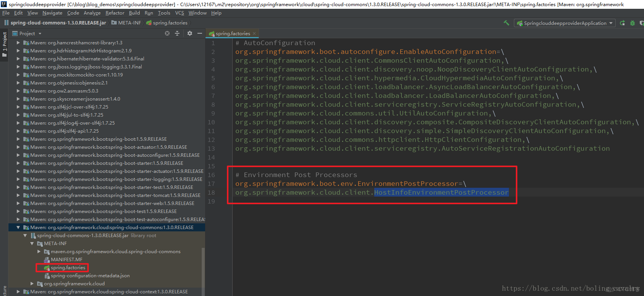This screenshot has height=296, width=644.
Task: Close the spring.factories editor tab
Action: point(254,34)
